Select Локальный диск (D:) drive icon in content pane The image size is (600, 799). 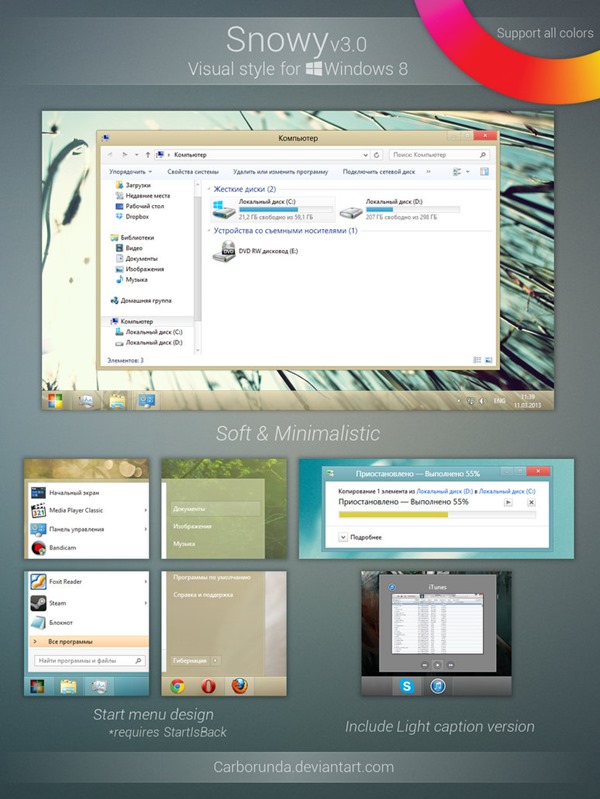(351, 210)
